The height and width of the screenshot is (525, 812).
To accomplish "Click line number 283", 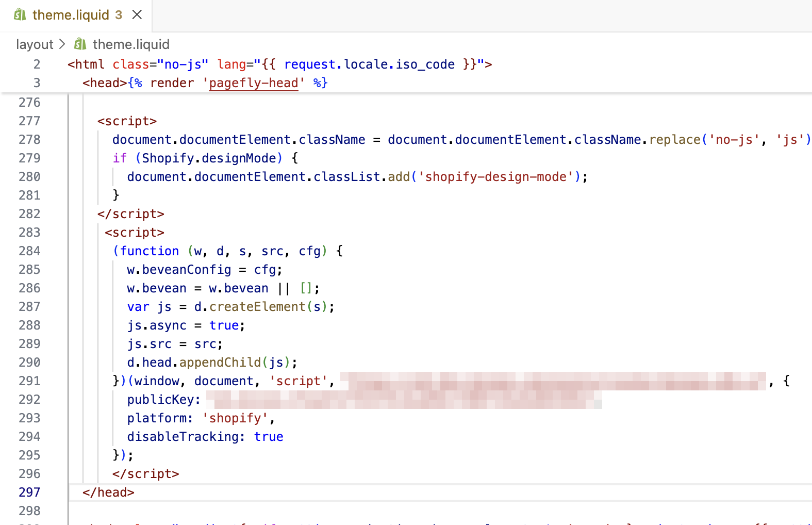I will pyautogui.click(x=29, y=233).
